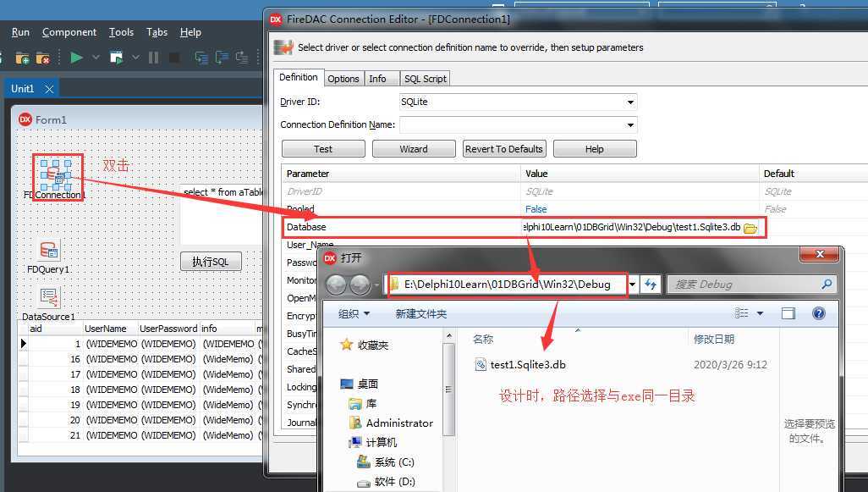Select the test1.Sqlite3.db file name
The image size is (868, 492).
[x=528, y=365]
